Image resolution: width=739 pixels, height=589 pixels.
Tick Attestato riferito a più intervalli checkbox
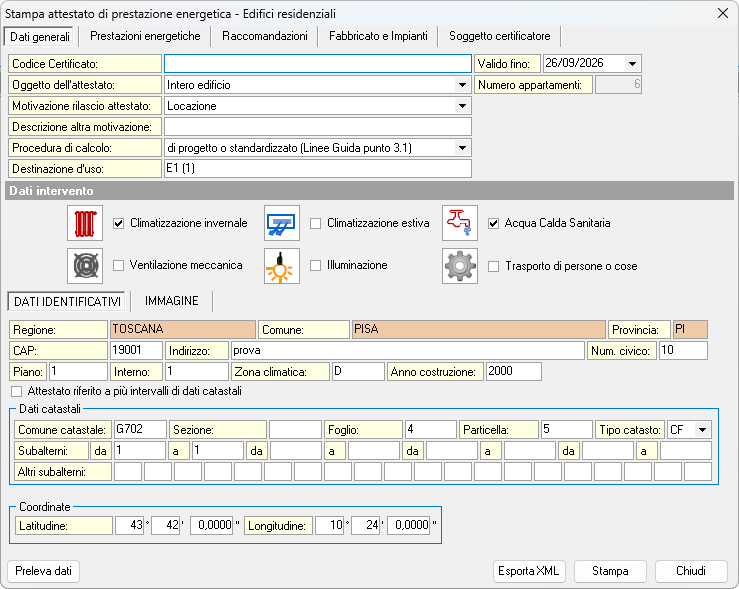click(16, 391)
